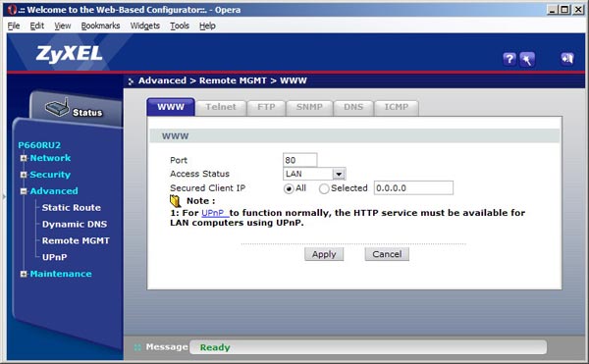Image resolution: width=589 pixels, height=364 pixels.
Task: Switch to the ICMP tab
Action: (x=397, y=108)
